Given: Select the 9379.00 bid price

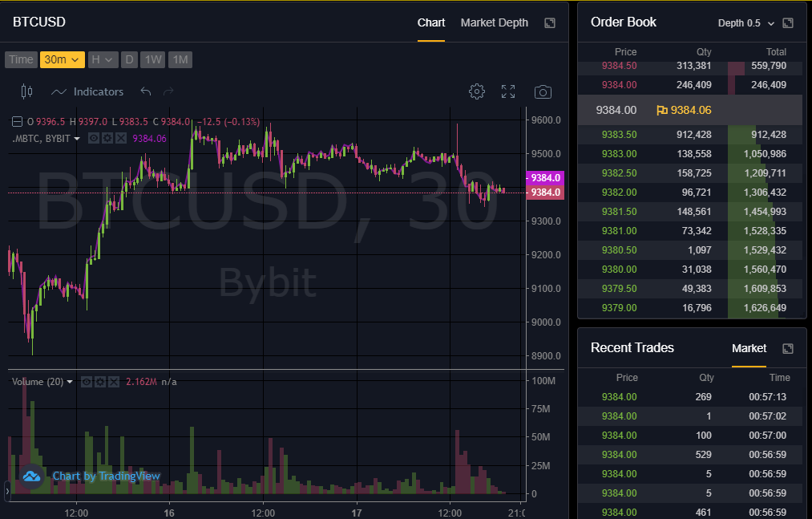Looking at the screenshot, I should (619, 308).
